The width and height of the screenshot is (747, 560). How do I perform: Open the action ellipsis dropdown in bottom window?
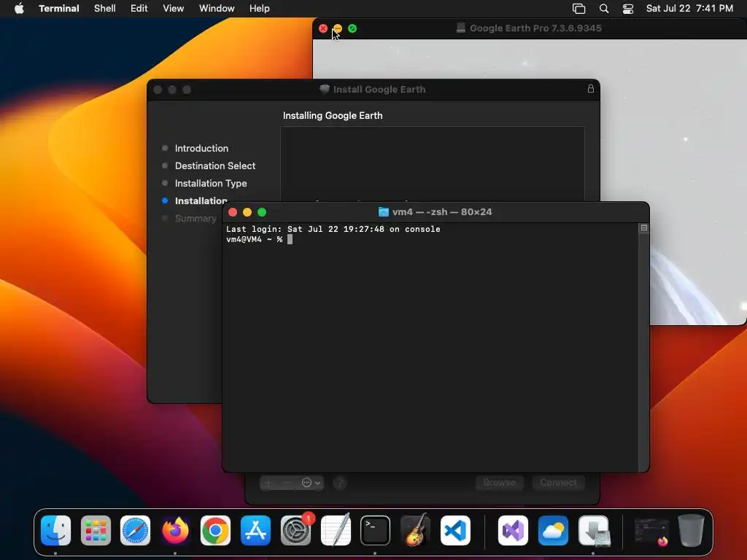(311, 483)
